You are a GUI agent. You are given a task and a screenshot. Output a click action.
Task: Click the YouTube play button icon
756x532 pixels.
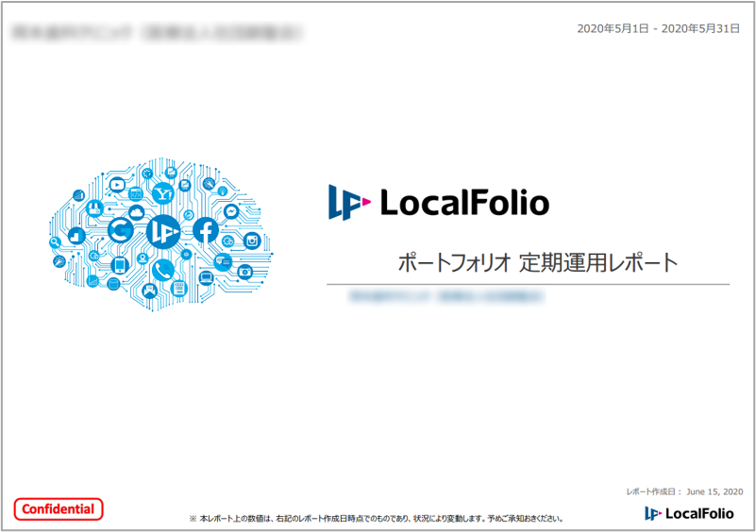coord(117,185)
